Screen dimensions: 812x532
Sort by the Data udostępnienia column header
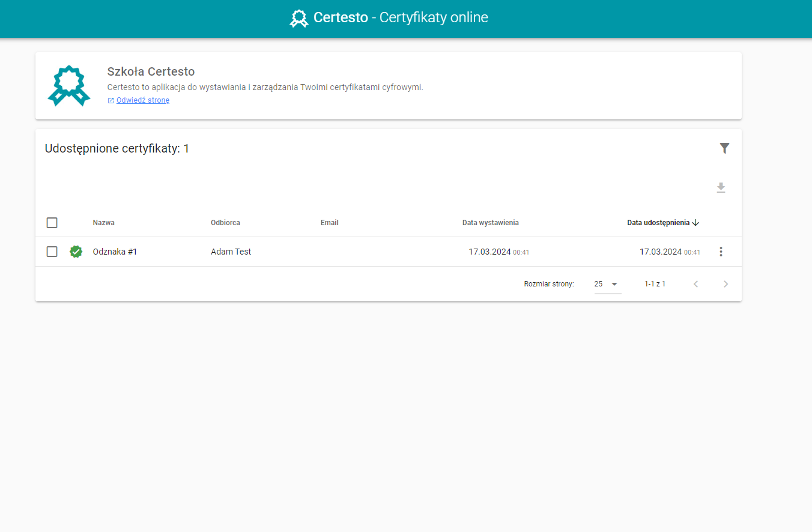[x=658, y=223]
